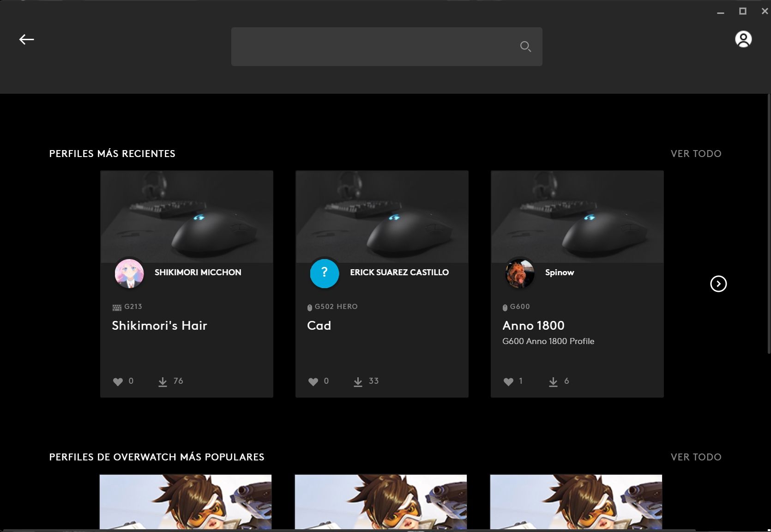
Task: Like the Shikimori's Hair profile
Action: (x=118, y=381)
